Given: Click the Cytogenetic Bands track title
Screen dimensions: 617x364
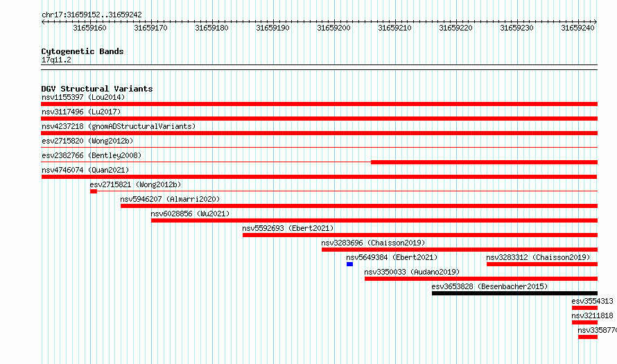Looking at the screenshot, I should click(x=82, y=51).
